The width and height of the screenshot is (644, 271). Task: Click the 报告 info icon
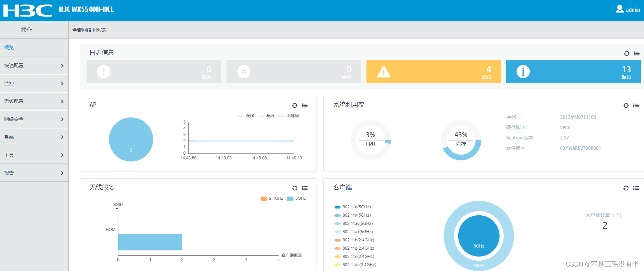pyautogui.click(x=523, y=72)
